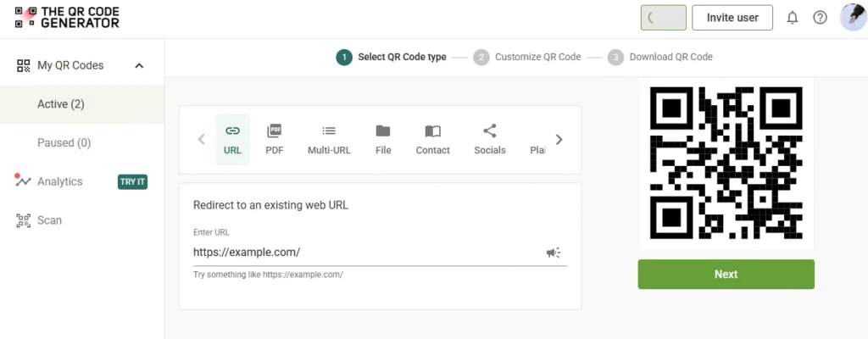
Task: Show previous QR code types with left chevron
Action: tap(202, 140)
